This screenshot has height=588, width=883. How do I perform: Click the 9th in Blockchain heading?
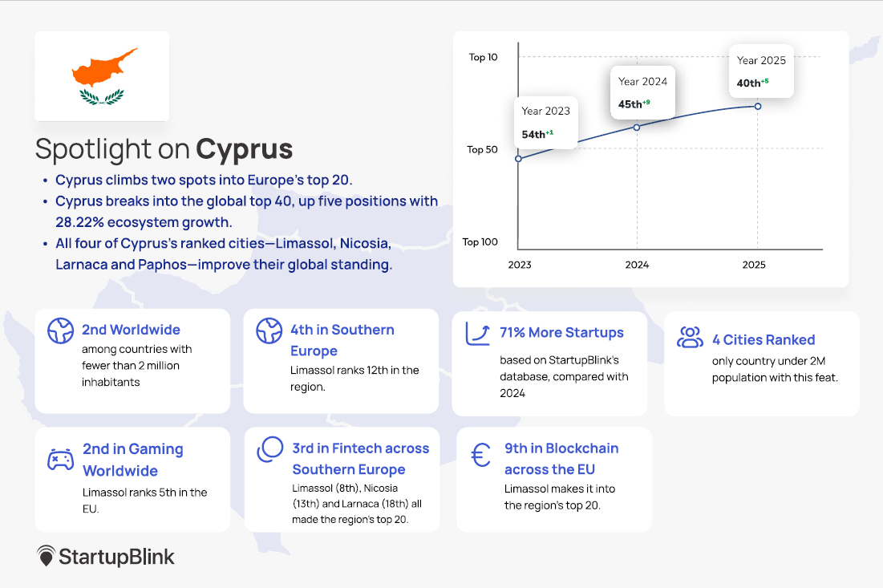click(x=561, y=459)
